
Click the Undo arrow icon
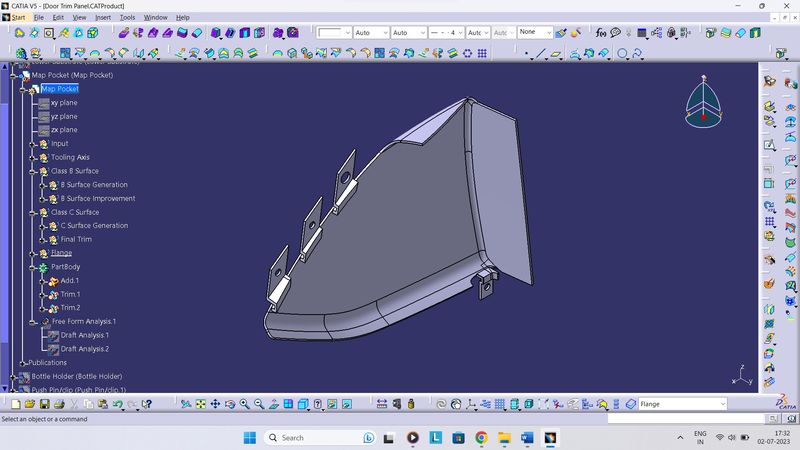tap(118, 404)
